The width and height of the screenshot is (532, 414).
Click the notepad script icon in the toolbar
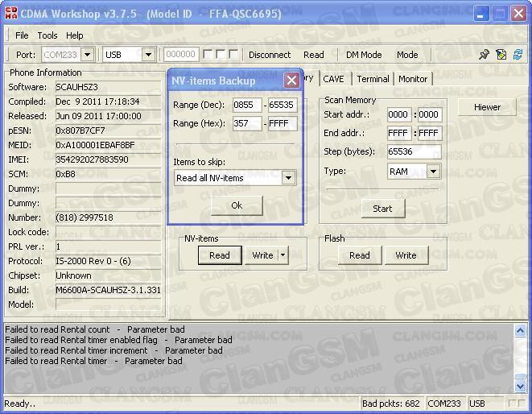click(501, 54)
